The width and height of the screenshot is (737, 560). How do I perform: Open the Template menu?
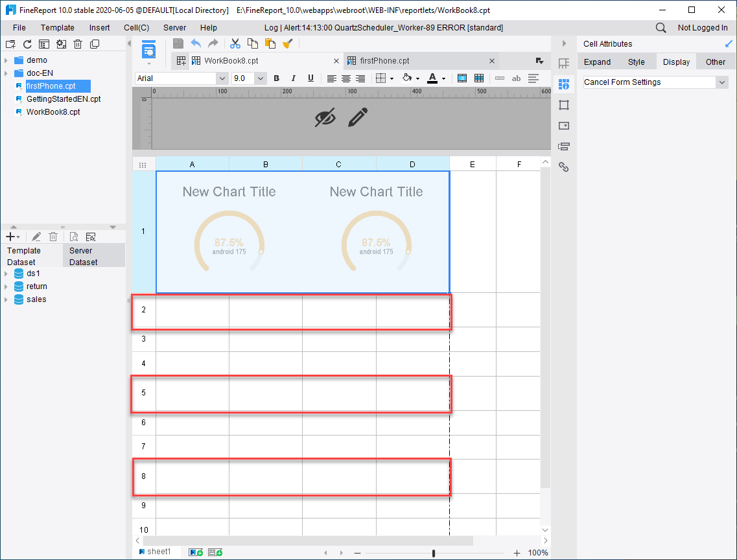click(x=57, y=28)
